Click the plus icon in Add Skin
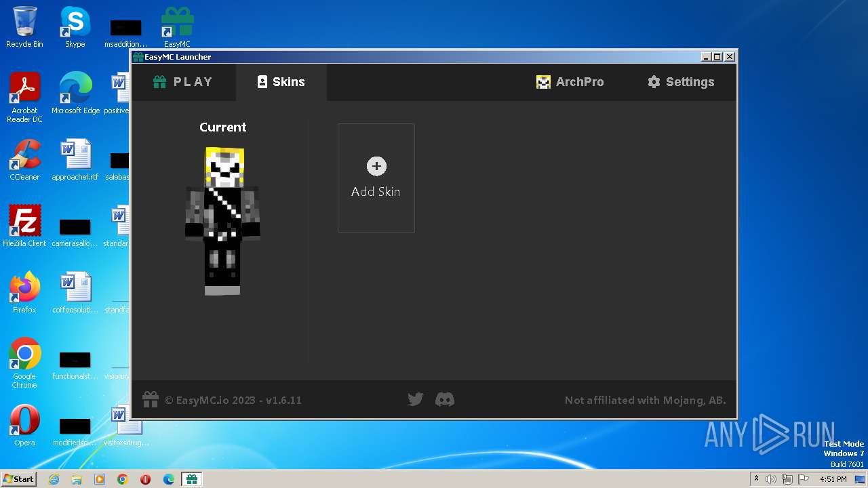Screen dimensions: 868x488 coord(376,166)
